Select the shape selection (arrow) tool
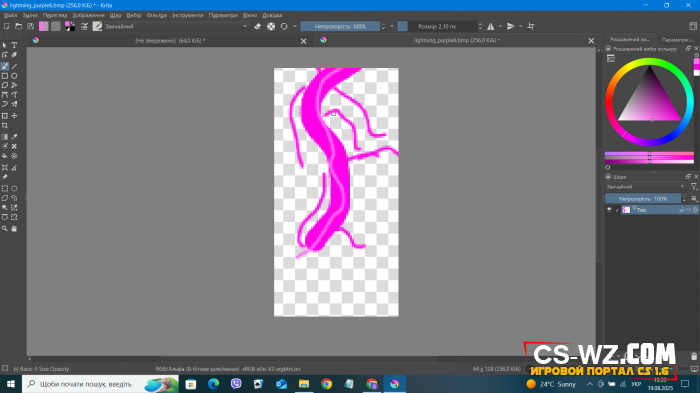 tap(4, 45)
